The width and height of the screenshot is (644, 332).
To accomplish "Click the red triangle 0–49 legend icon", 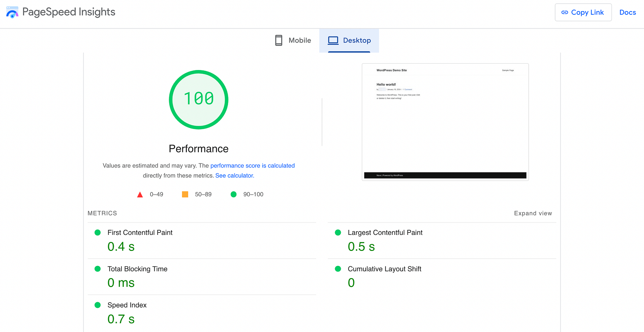I will tap(140, 195).
